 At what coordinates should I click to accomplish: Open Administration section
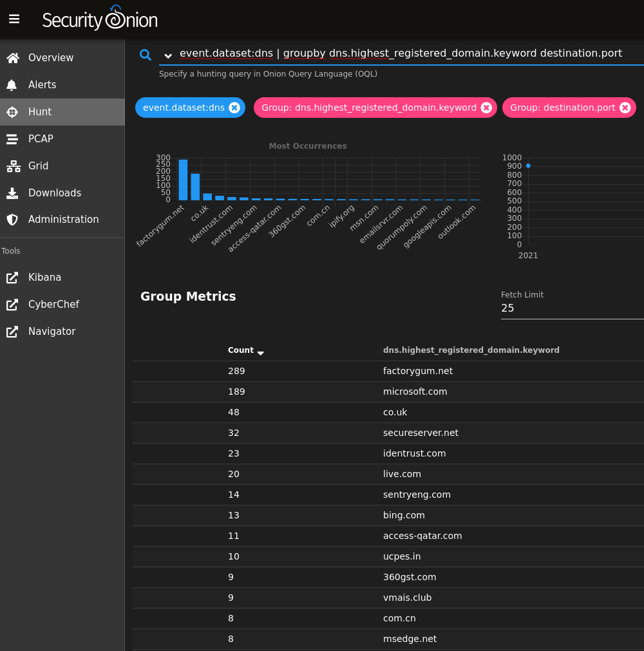(62, 219)
